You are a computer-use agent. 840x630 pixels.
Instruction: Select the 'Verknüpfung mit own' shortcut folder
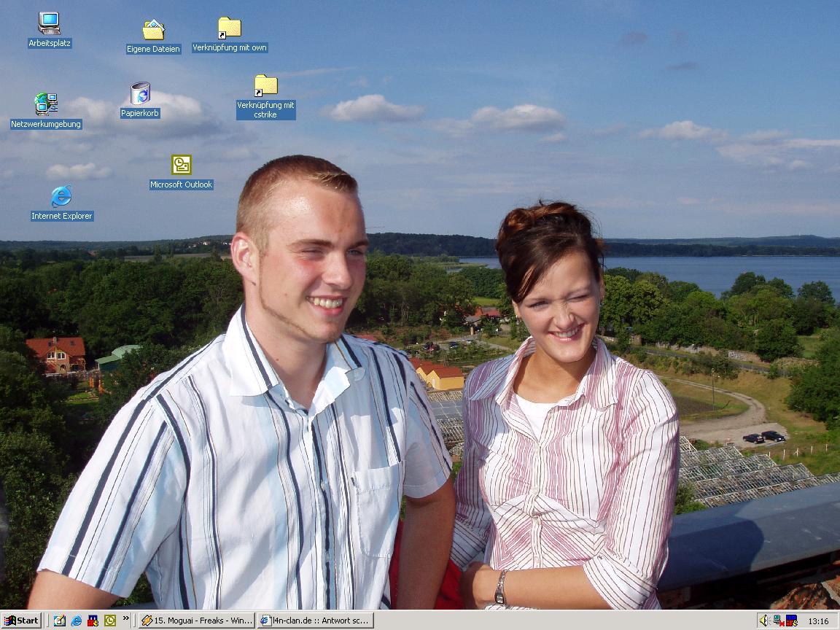229,28
